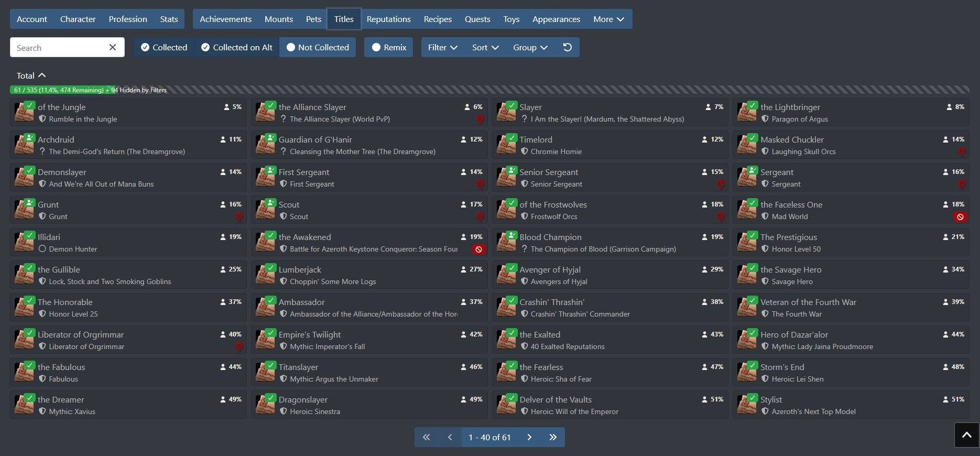Click the Horde icon on Liberator of Orgrimmar

[x=239, y=346]
